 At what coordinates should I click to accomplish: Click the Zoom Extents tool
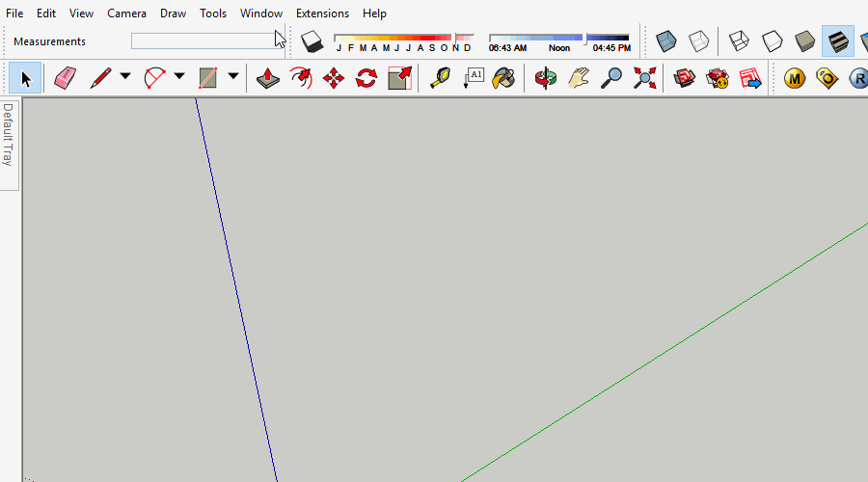[x=644, y=78]
